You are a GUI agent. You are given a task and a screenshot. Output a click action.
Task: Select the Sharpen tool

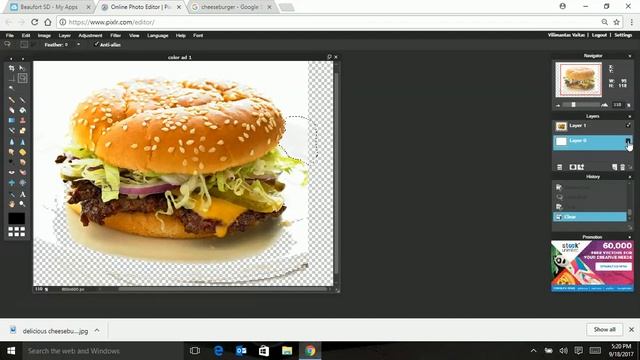point(22,142)
